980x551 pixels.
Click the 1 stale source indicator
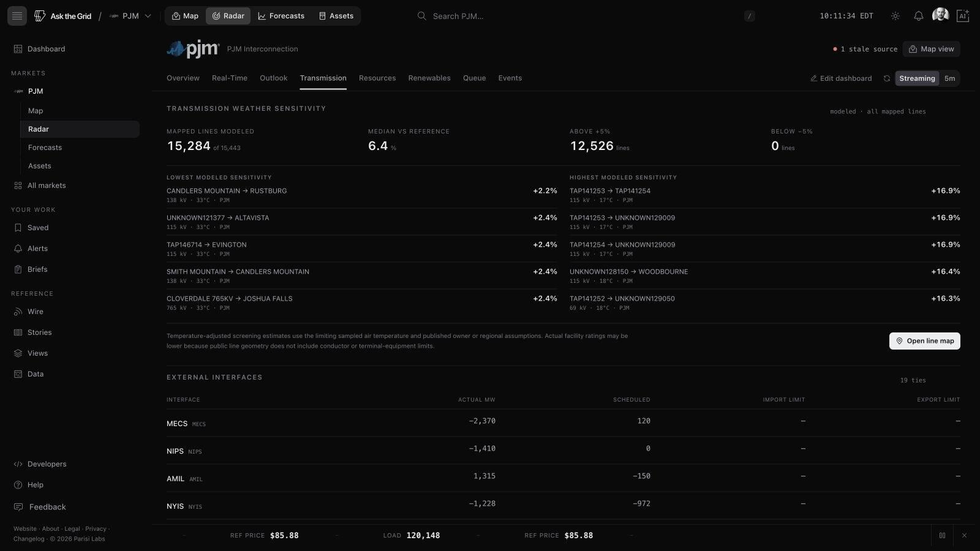pos(865,49)
